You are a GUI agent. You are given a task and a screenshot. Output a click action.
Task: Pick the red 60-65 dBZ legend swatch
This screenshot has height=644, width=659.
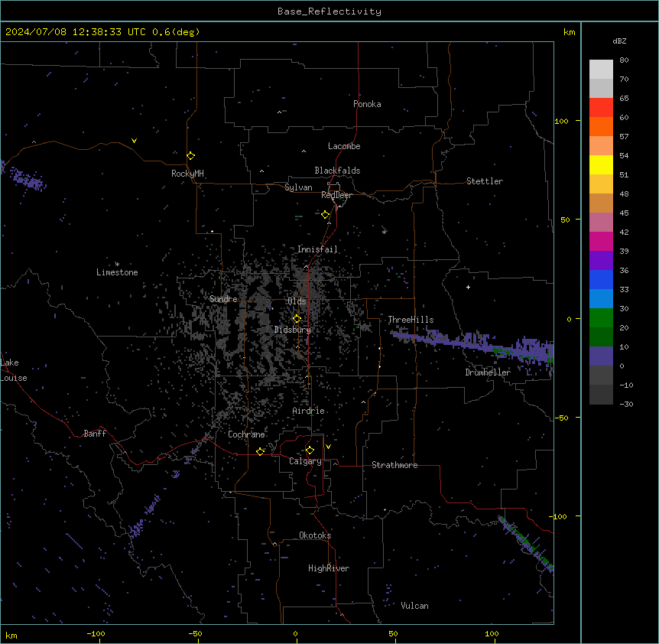coord(601,108)
